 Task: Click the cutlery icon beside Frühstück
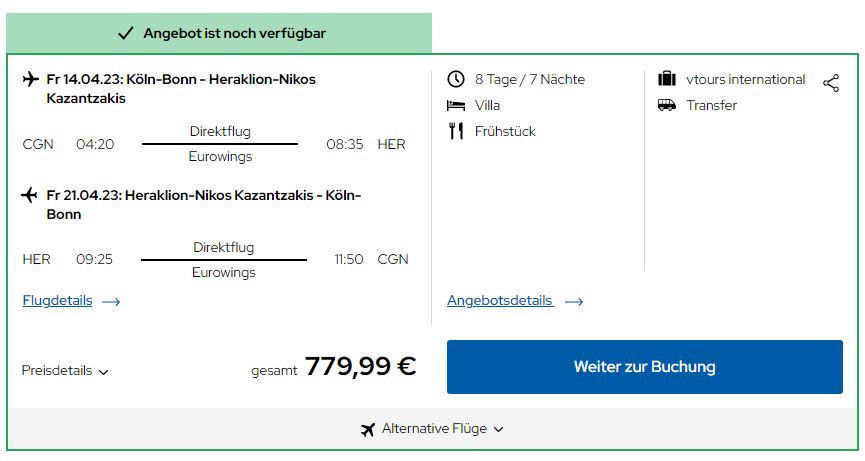tap(456, 131)
